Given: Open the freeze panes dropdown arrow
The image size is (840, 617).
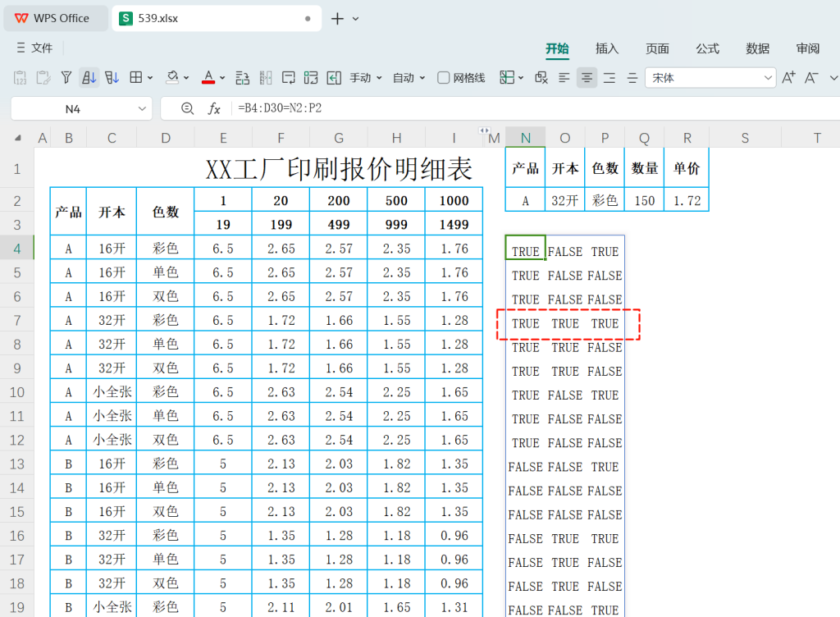Looking at the screenshot, I should (521, 78).
